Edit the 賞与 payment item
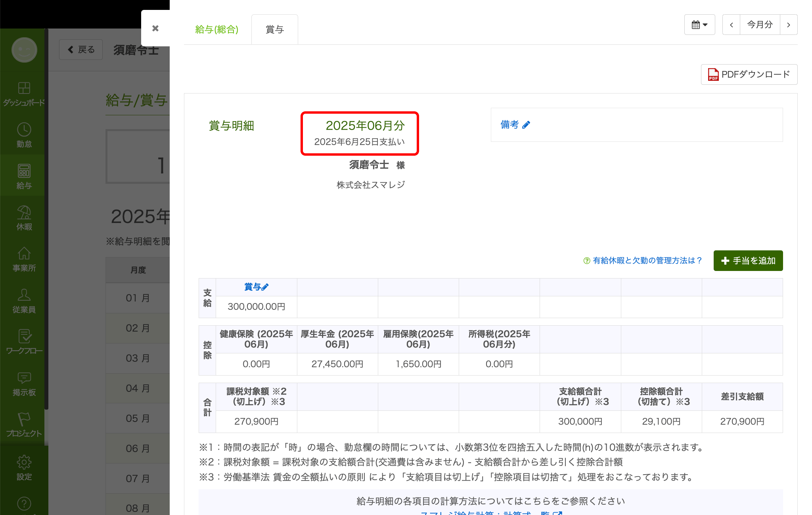Screen dimensions: 812x515 coord(256,287)
